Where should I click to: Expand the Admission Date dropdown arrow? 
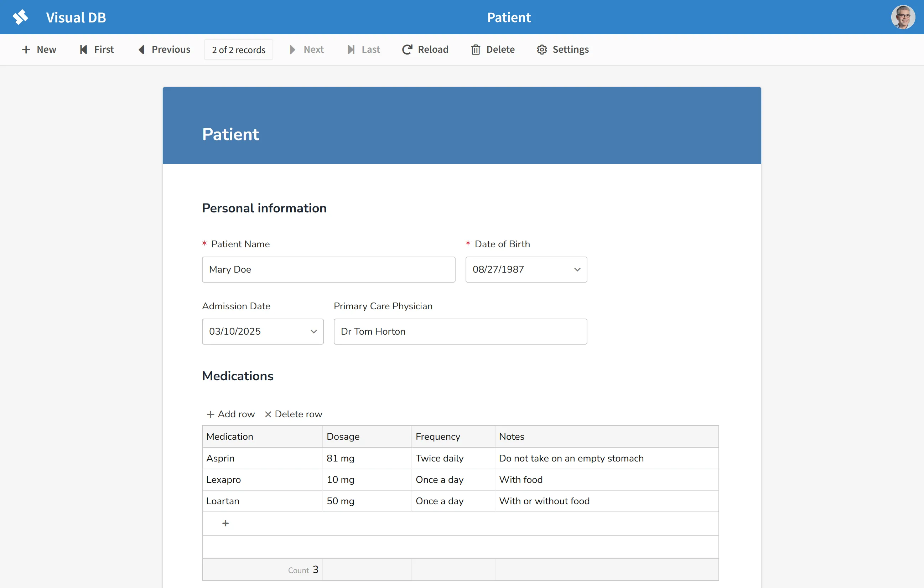[313, 332]
